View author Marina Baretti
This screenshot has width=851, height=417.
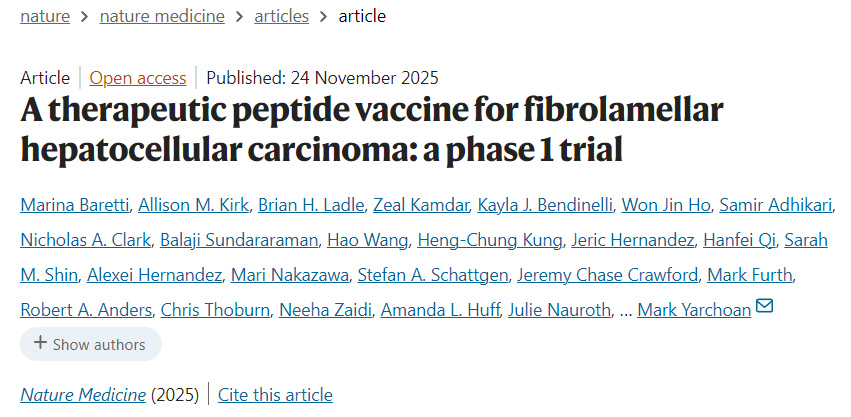(x=74, y=205)
